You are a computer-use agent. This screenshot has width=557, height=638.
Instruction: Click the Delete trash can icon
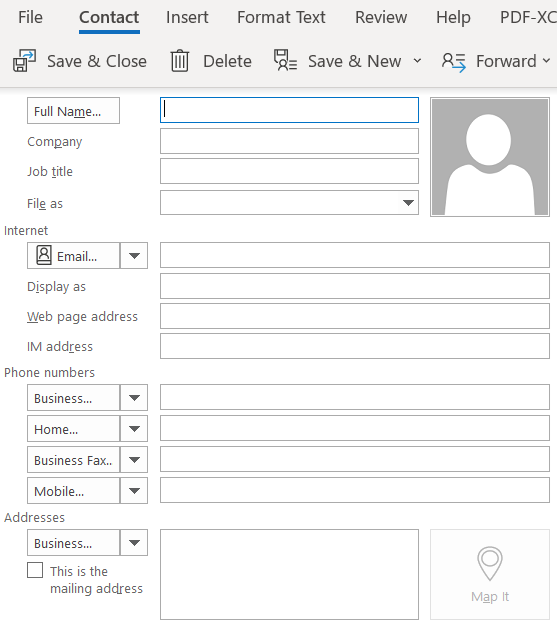point(179,61)
